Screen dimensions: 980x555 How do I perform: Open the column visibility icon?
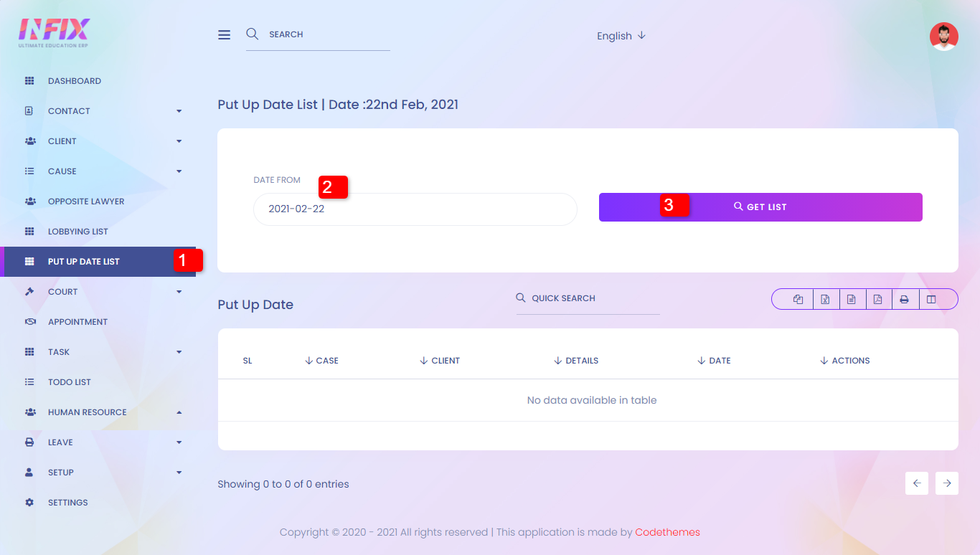point(931,300)
